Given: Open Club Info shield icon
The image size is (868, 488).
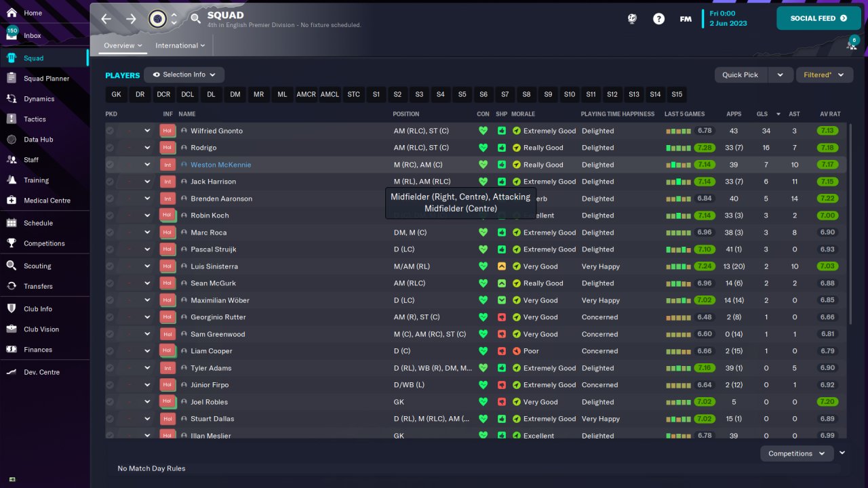Looking at the screenshot, I should (x=12, y=308).
